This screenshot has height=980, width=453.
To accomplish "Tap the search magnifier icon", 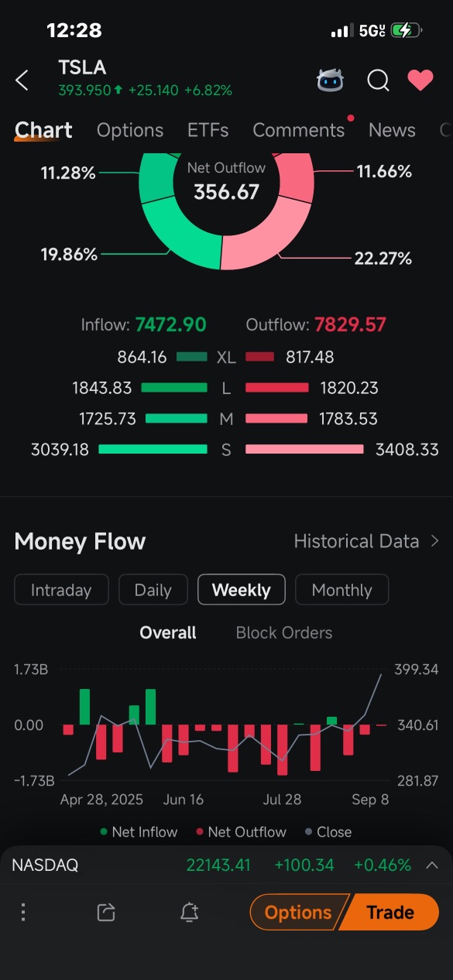I will pos(378,80).
